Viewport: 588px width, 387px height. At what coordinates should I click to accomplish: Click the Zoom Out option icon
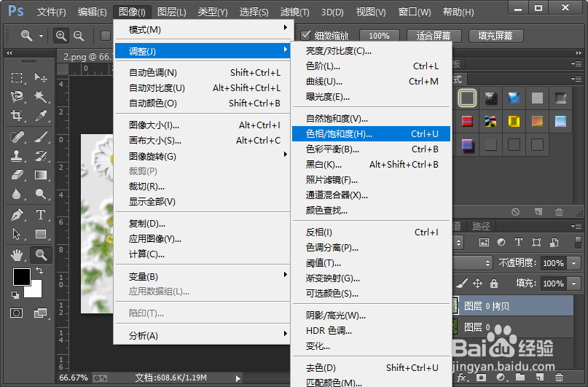pyautogui.click(x=79, y=36)
